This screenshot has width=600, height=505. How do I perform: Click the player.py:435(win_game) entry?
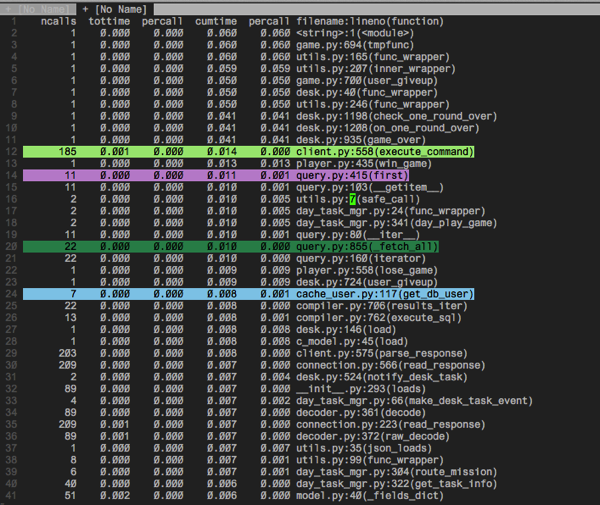point(364,164)
